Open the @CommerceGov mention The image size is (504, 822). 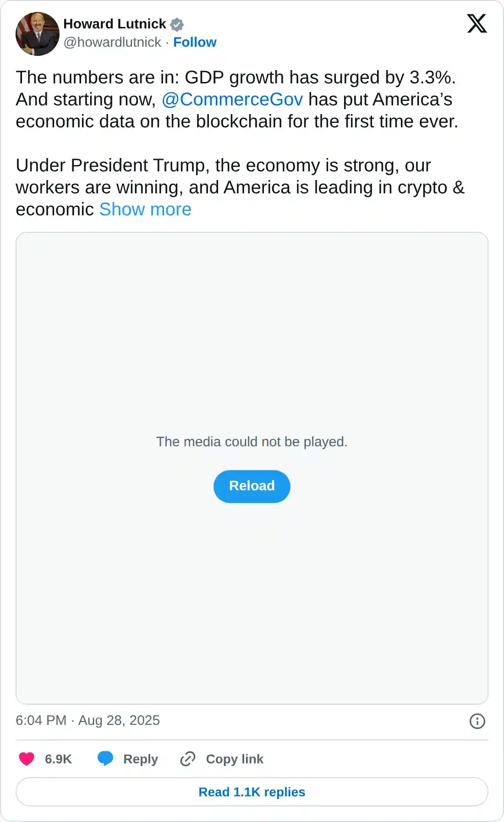point(232,99)
